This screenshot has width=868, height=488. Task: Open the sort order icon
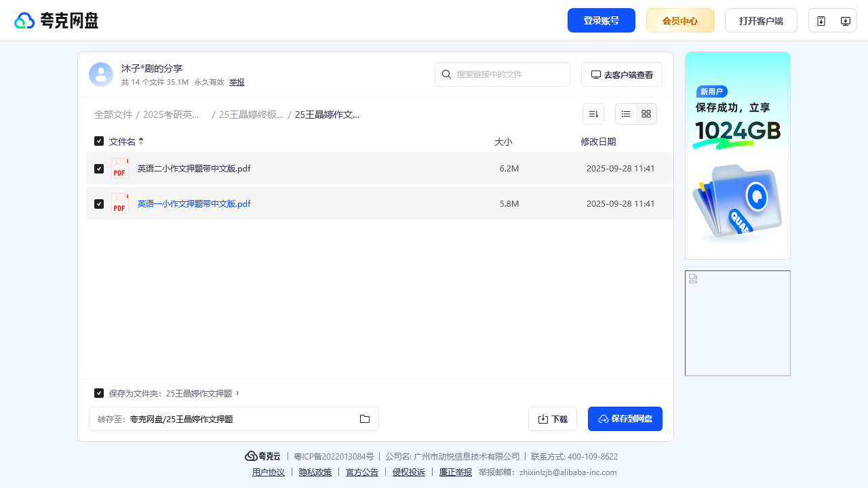[x=593, y=114]
